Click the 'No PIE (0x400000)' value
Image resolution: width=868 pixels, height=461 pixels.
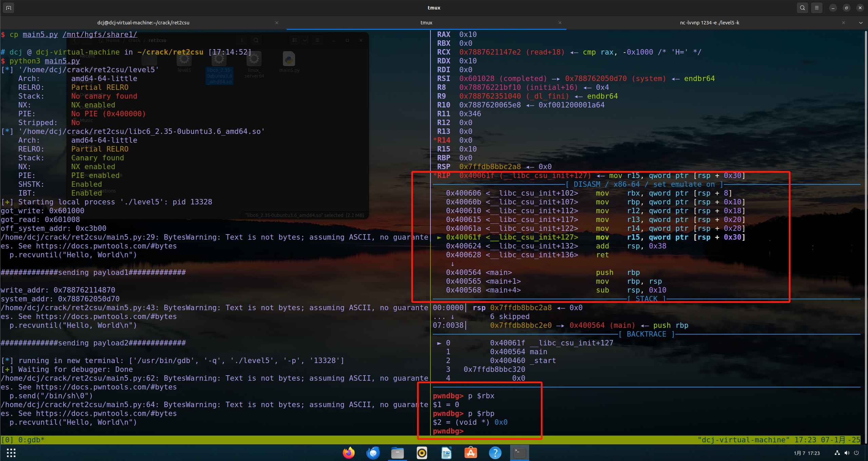coord(109,114)
